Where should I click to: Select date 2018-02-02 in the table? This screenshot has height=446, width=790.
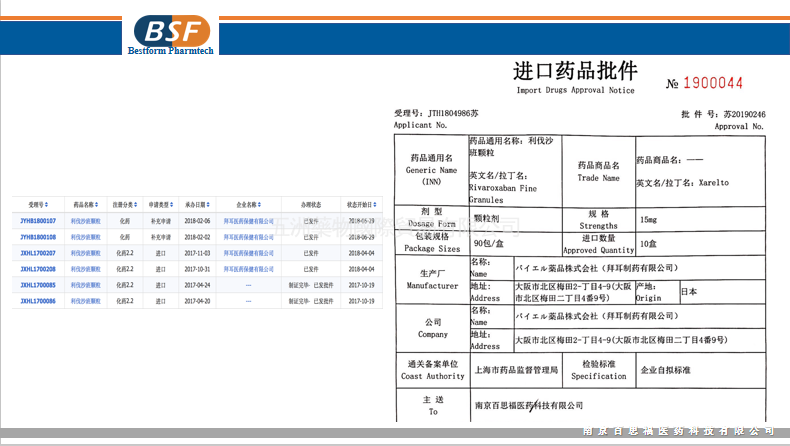coord(197,237)
